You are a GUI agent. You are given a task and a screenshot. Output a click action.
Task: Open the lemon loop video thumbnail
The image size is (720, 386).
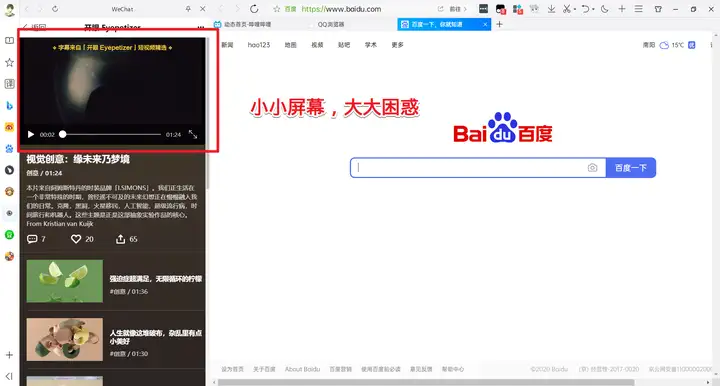(x=65, y=281)
